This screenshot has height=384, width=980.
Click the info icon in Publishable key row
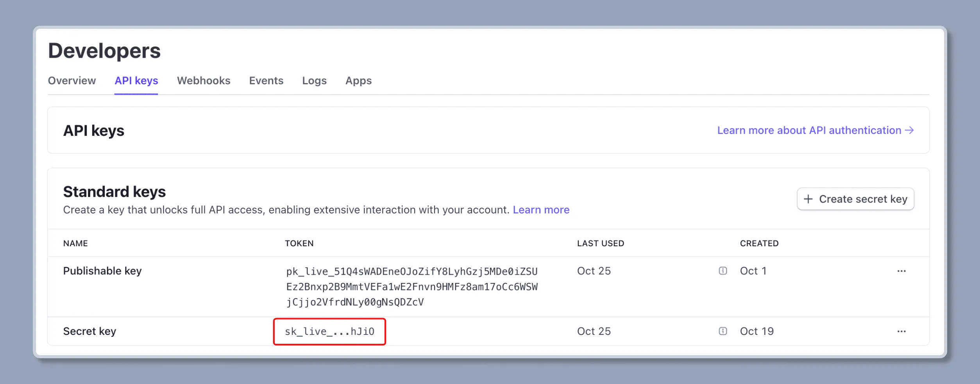click(x=722, y=271)
